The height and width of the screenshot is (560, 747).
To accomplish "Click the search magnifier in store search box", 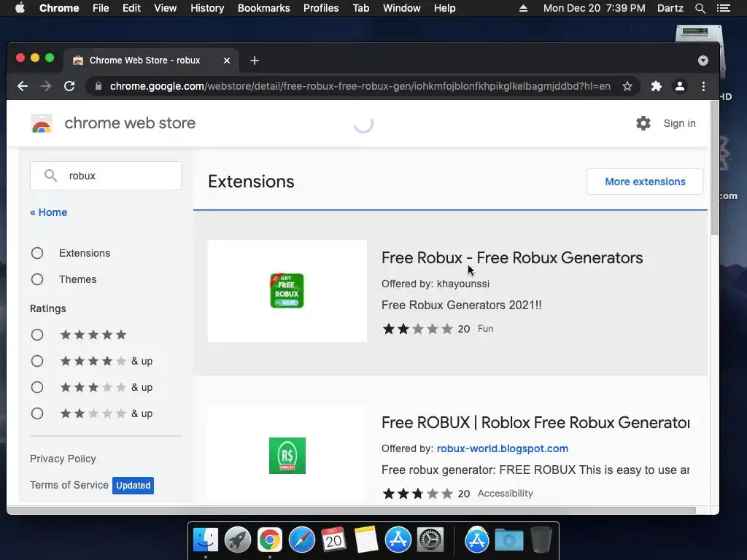I will pos(50,175).
